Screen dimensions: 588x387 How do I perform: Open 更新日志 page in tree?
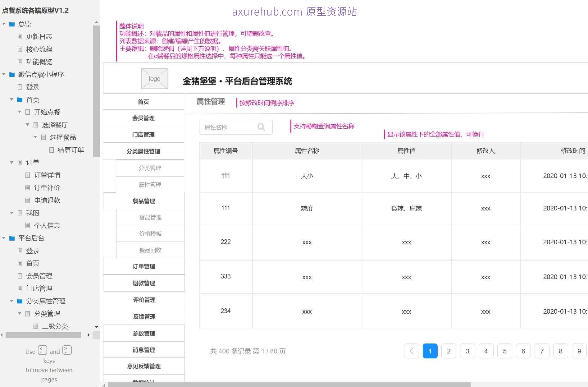pyautogui.click(x=39, y=37)
